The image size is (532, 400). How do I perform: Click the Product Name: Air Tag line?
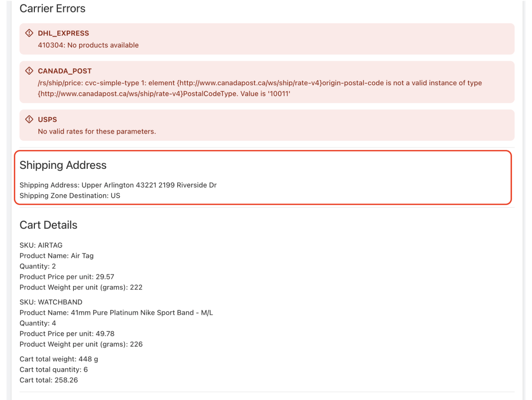[x=57, y=256]
